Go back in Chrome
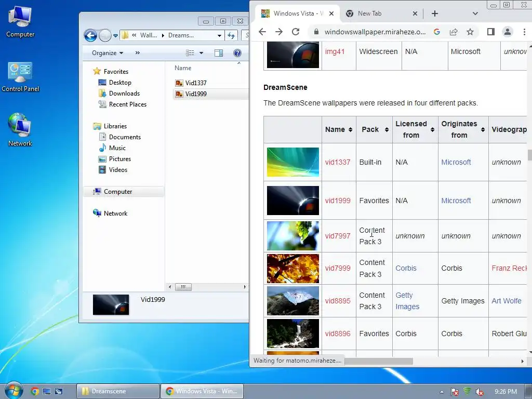The image size is (532, 399). click(262, 32)
